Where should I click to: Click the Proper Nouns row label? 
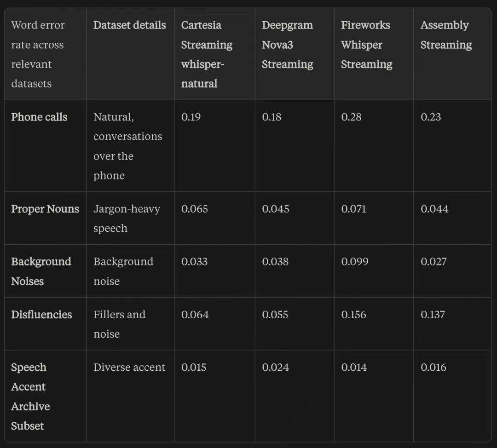point(45,209)
